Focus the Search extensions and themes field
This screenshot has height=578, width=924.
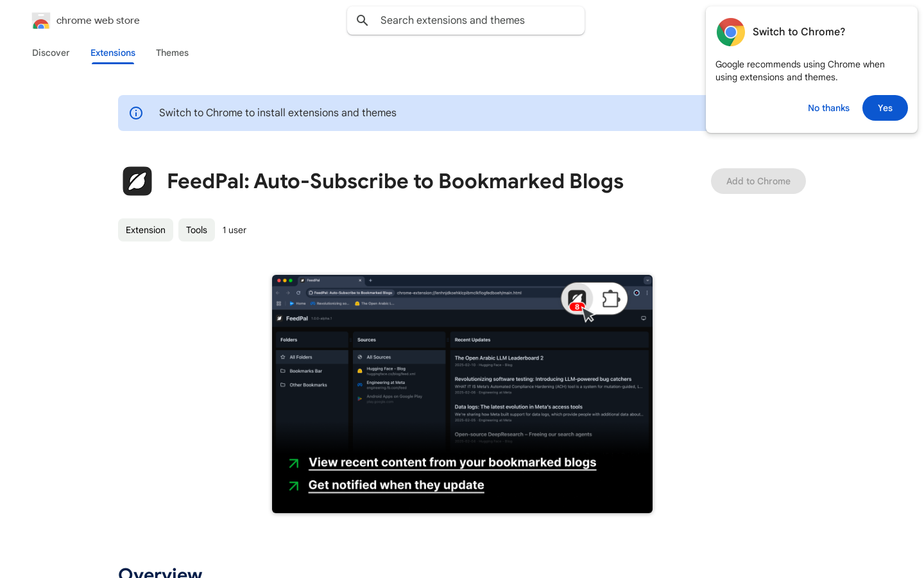pyautogui.click(x=466, y=21)
